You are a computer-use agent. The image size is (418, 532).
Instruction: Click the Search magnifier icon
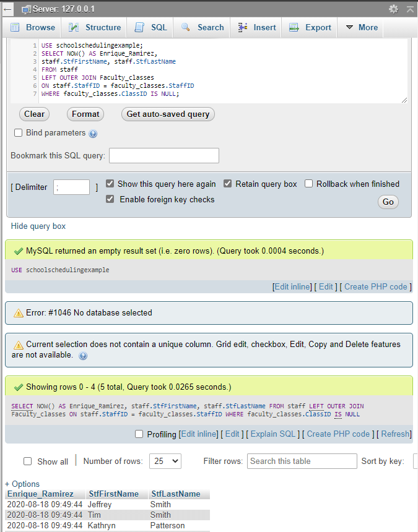tap(185, 27)
